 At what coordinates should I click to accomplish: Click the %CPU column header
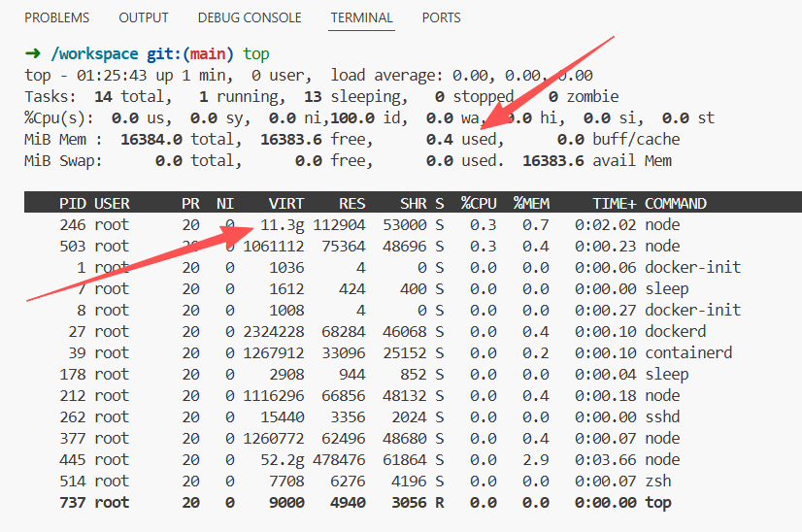point(481,204)
